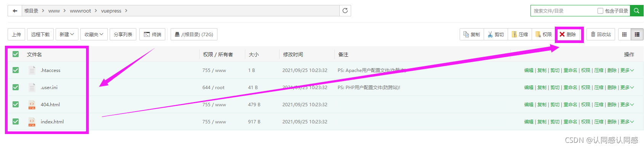
Task: Sort by 大小 column header
Action: [254, 54]
